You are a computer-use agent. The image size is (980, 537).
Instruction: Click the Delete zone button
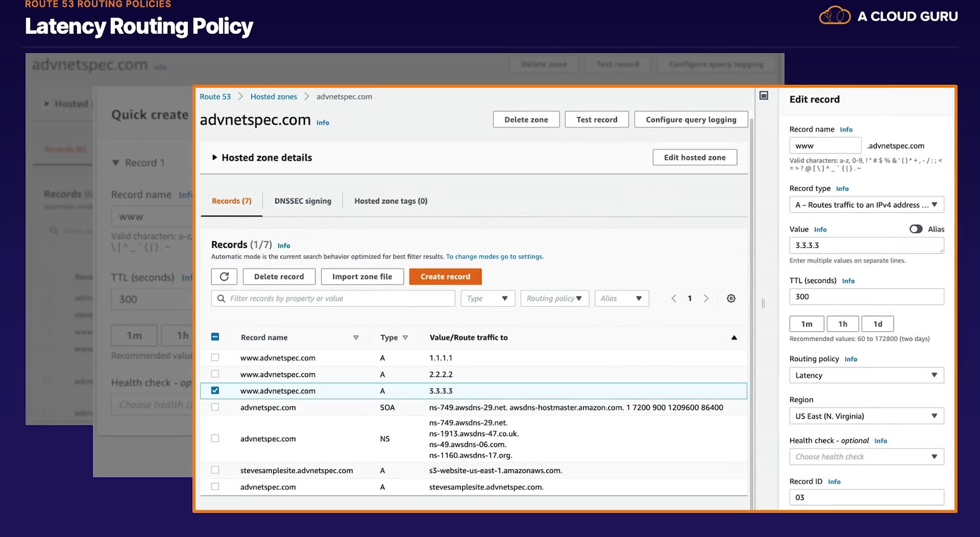tap(526, 119)
